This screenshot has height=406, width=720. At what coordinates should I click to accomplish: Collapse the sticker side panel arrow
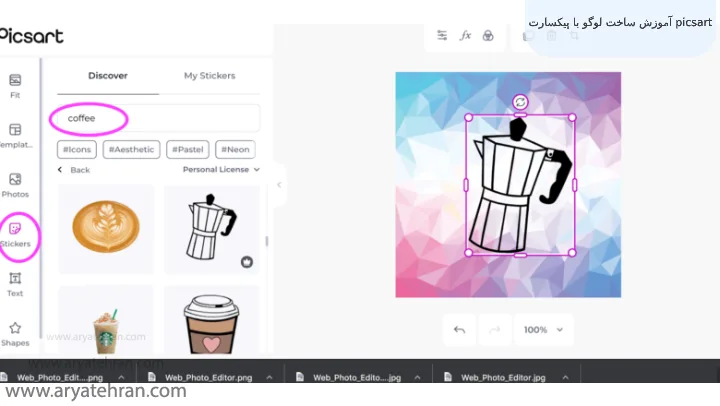tap(279, 185)
